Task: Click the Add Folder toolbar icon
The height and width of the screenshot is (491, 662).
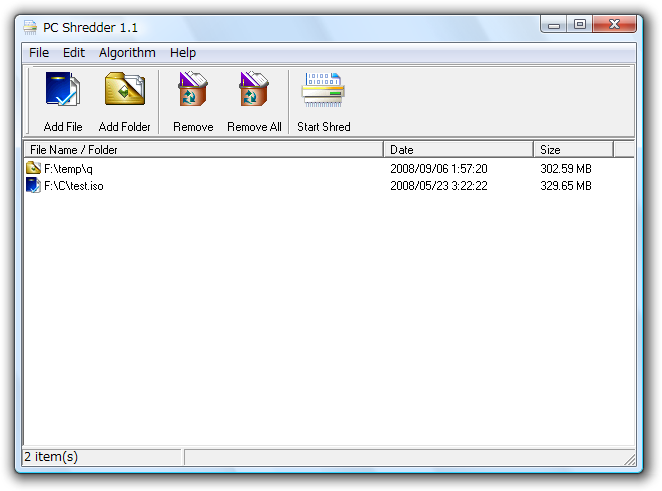Action: (125, 89)
